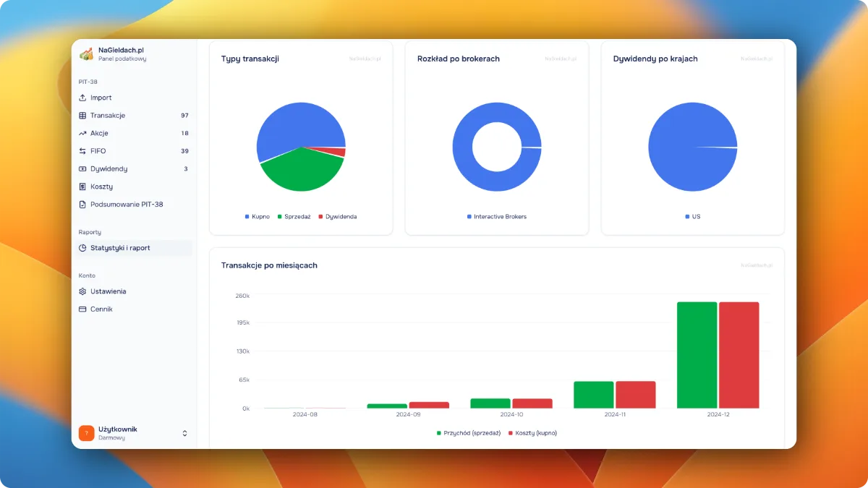This screenshot has width=868, height=488.
Task: Click the Koszty receipt icon
Action: point(82,187)
